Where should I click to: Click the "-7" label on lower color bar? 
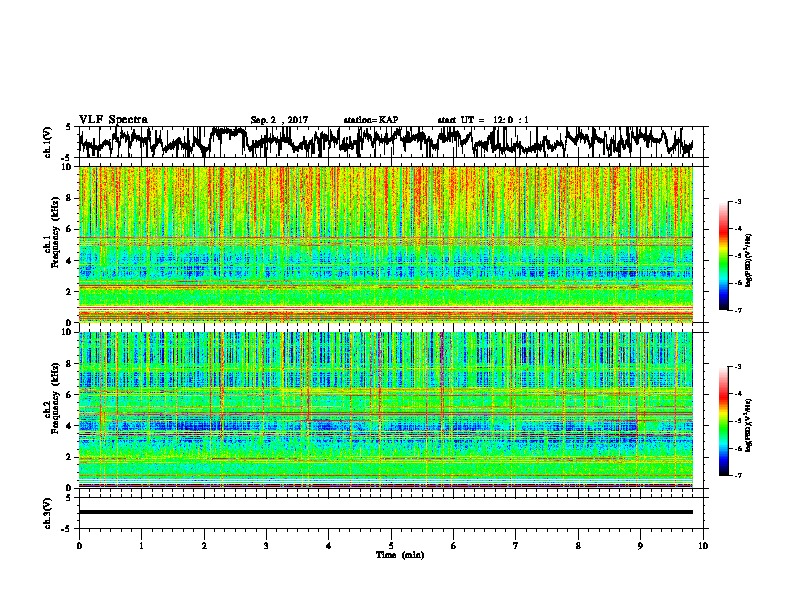tap(738, 475)
